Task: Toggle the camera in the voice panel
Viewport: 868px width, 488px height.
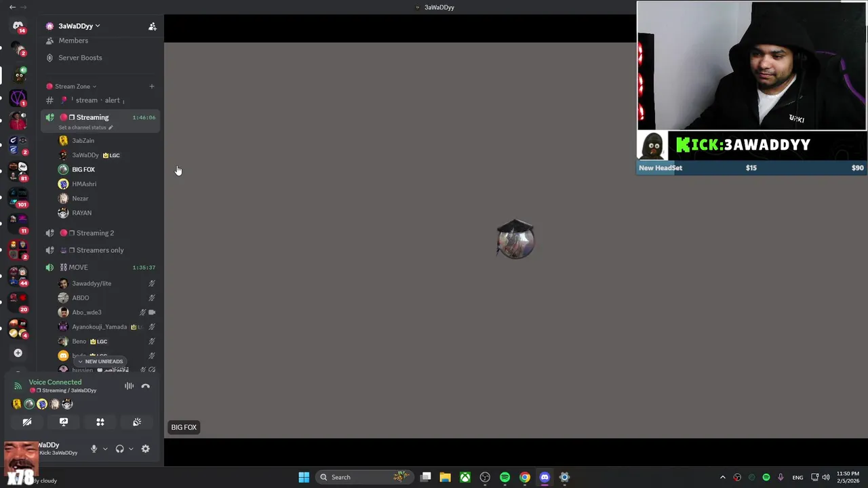Action: pyautogui.click(x=27, y=422)
